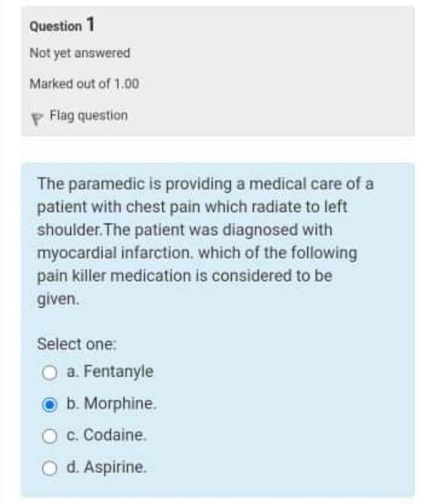Change the answer selection to option d
Image resolution: width=434 pixels, height=504 pixels.
pos(49,466)
